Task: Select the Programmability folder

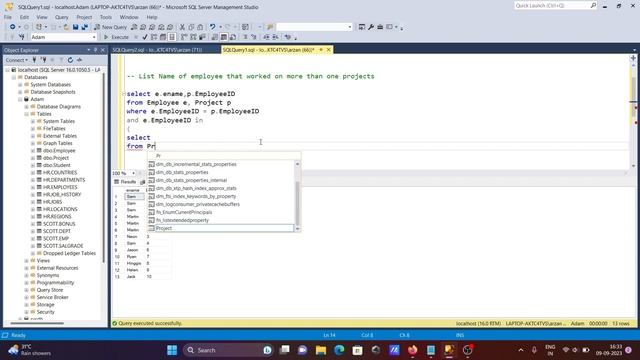Action: (x=55, y=282)
